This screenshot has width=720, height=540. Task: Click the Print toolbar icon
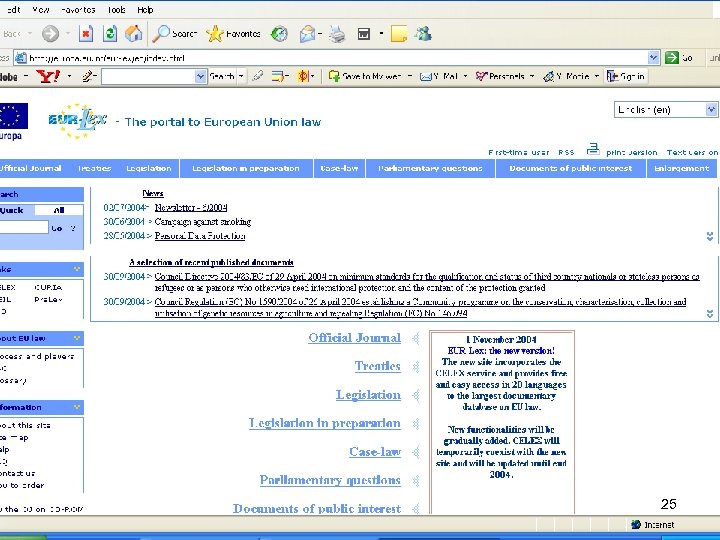[337, 34]
